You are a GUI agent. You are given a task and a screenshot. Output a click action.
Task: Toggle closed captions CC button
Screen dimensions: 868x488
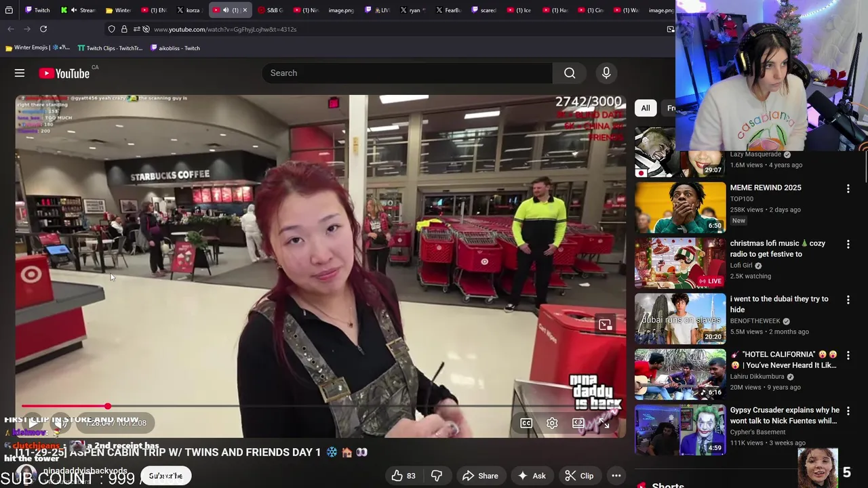(x=526, y=423)
